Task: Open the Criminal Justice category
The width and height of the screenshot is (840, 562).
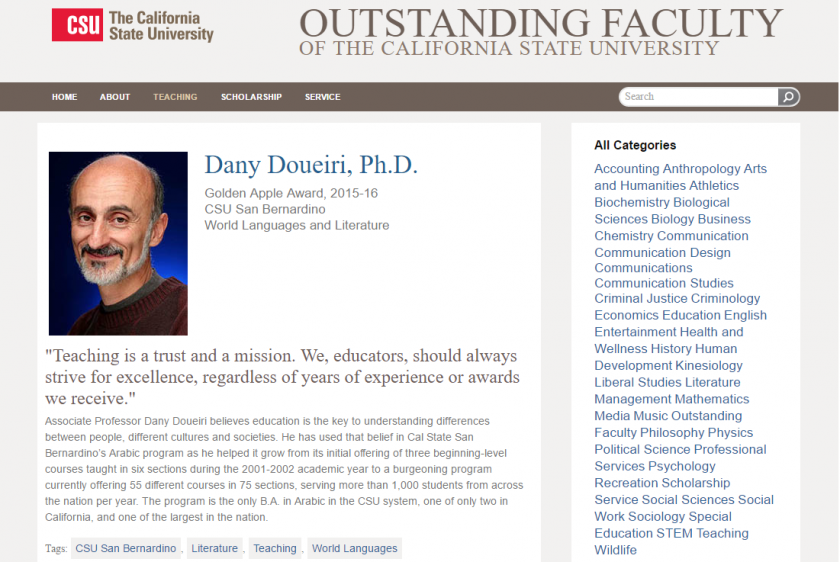Action: (638, 299)
